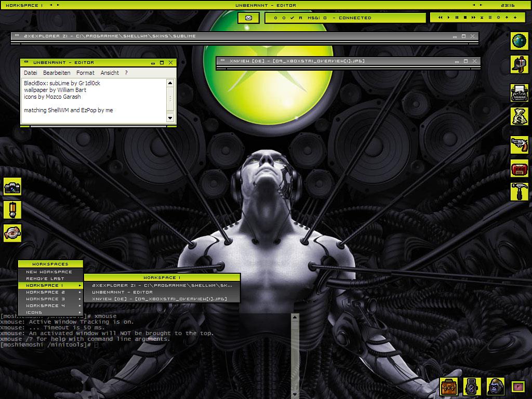Open the briefcase icon at the bottom right
532x399 pixels.
click(449, 387)
